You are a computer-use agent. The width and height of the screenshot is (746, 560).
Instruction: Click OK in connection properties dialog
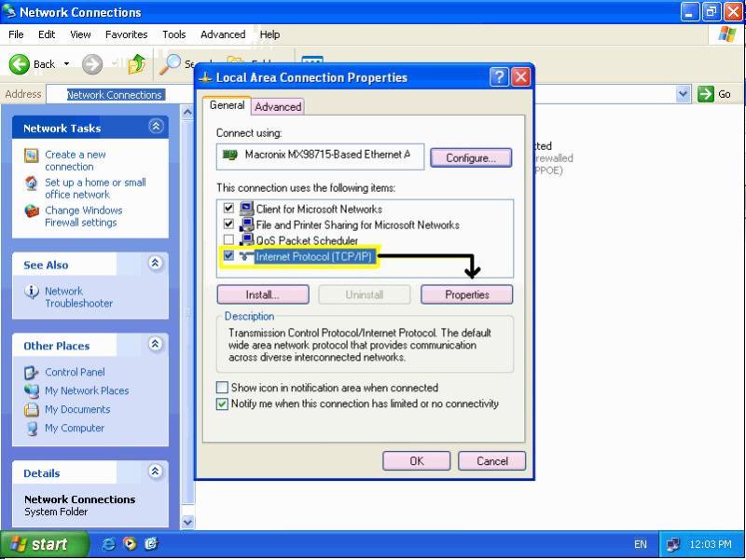pos(416,461)
